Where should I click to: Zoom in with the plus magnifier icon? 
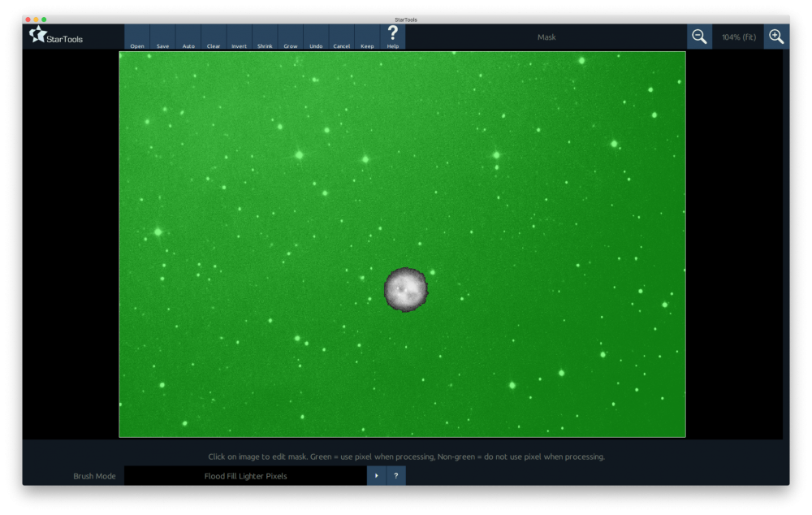[x=776, y=37]
